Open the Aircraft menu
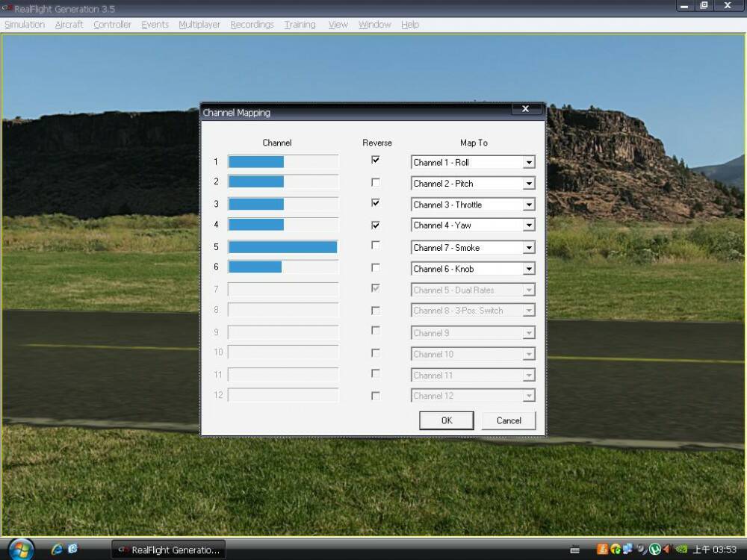 click(69, 25)
